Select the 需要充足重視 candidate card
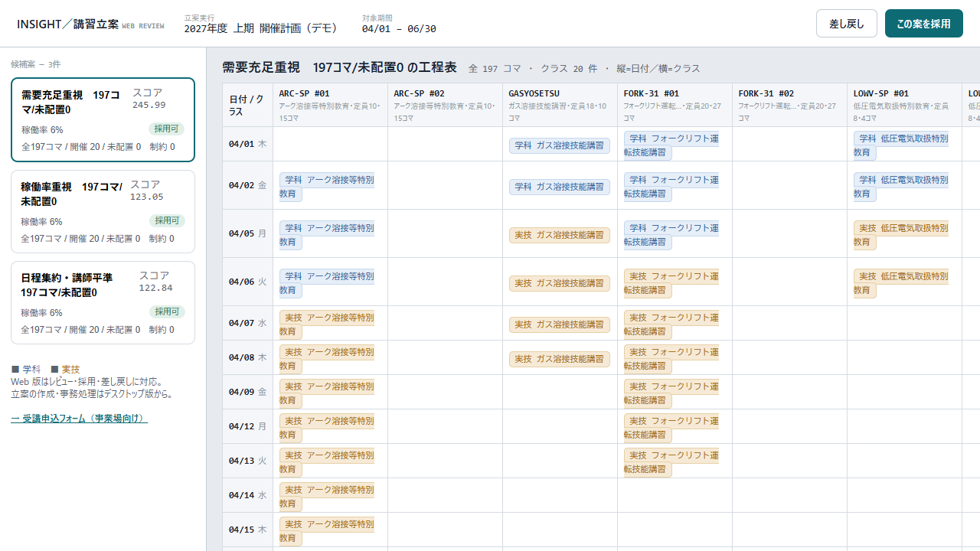The height and width of the screenshot is (551, 980). pyautogui.click(x=103, y=120)
